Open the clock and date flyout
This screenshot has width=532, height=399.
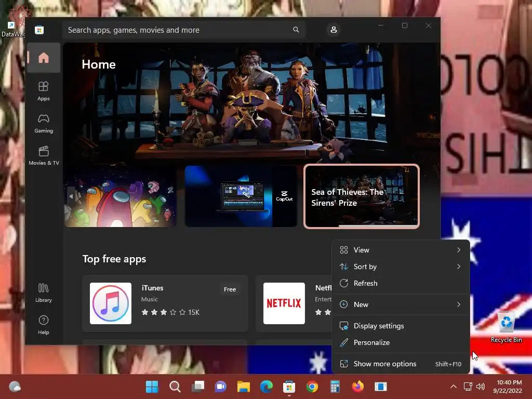[508, 387]
